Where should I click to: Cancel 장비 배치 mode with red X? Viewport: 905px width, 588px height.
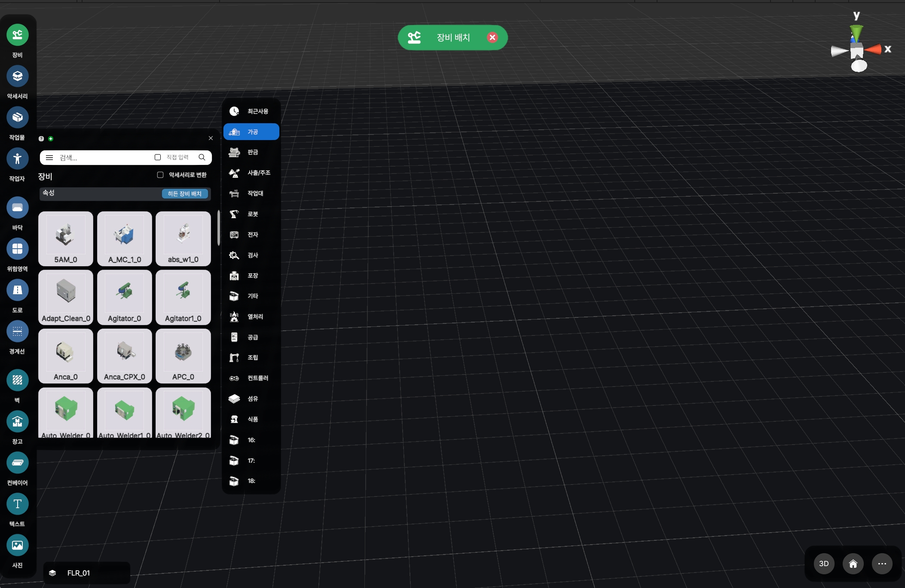coord(492,38)
